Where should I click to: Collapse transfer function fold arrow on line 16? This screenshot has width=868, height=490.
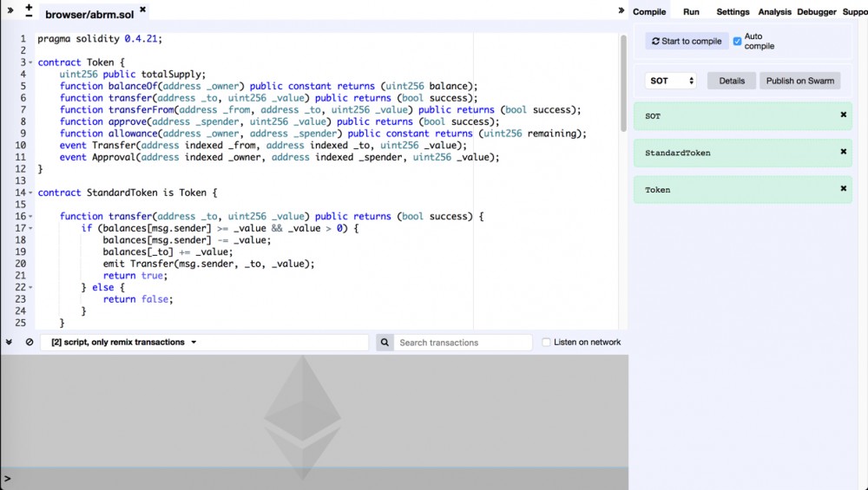pos(30,217)
